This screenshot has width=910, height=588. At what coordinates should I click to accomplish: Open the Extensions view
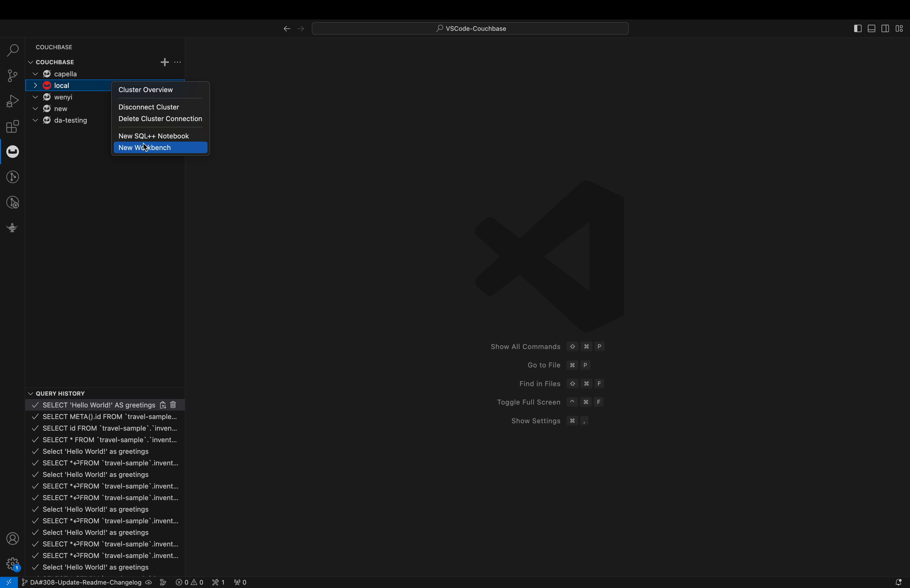(x=13, y=126)
